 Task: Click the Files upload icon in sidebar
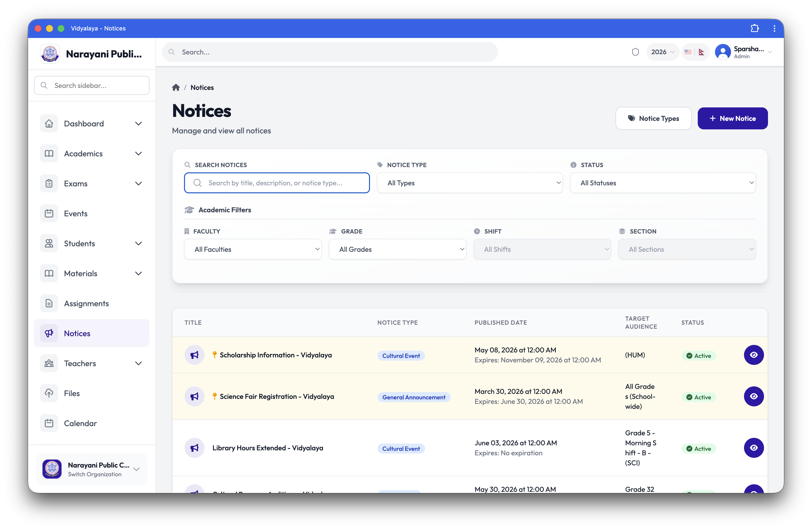[x=49, y=393]
